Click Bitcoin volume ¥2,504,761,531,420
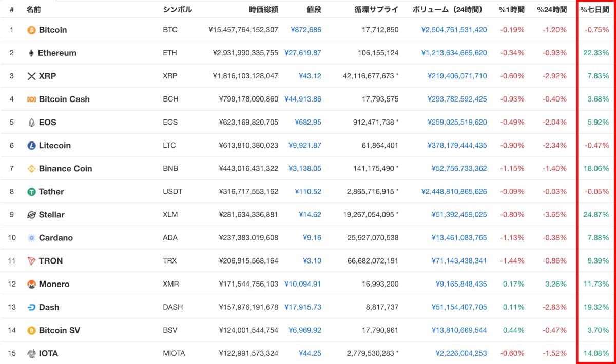 [x=454, y=30]
